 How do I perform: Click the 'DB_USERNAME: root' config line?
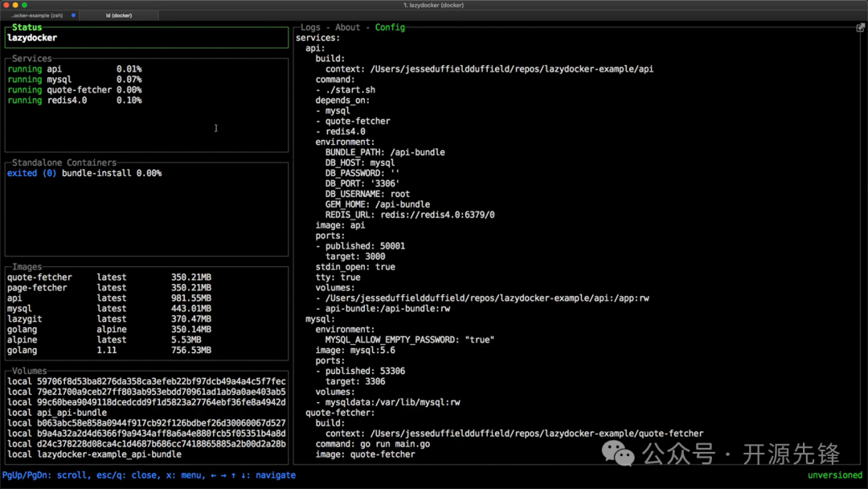coord(367,195)
